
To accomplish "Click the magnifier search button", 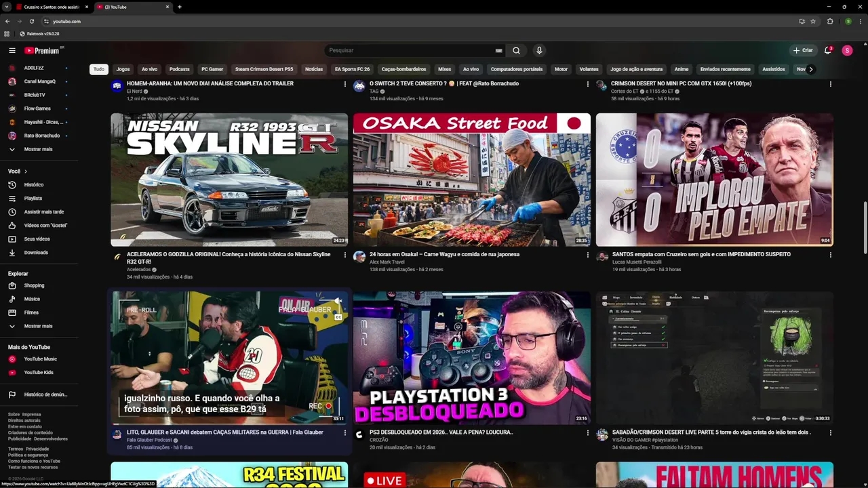I will click(x=516, y=50).
